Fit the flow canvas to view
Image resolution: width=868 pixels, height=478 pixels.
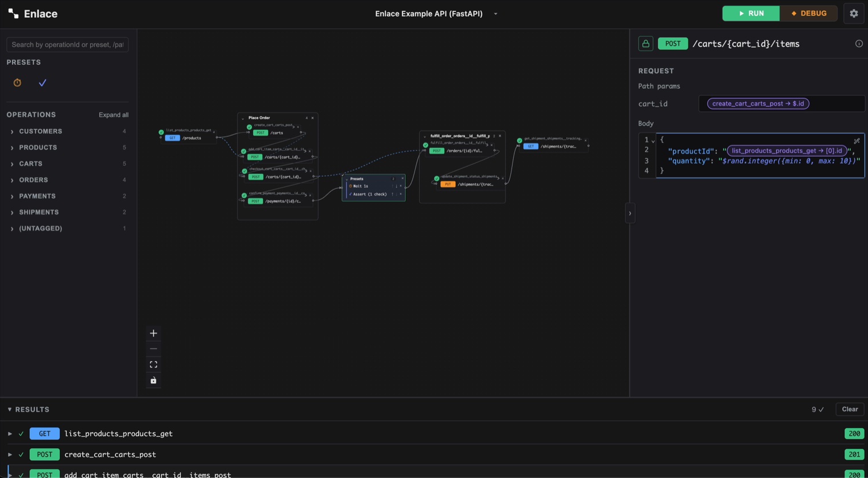(x=153, y=364)
